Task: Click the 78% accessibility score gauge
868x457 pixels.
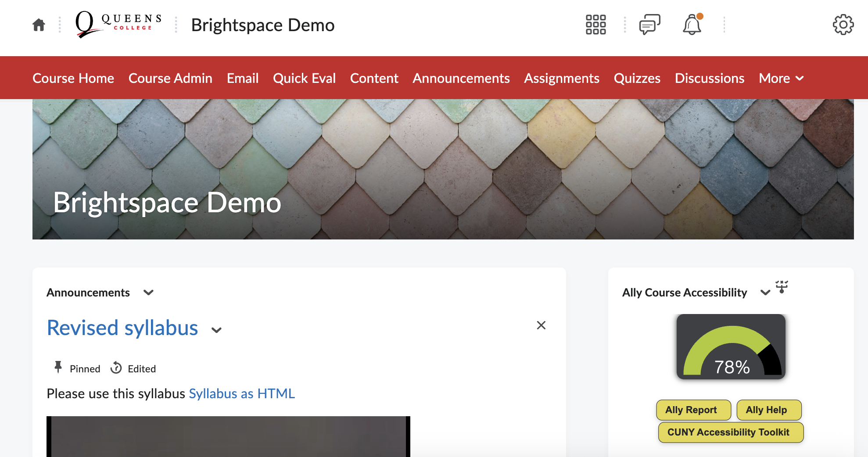Action: point(731,346)
